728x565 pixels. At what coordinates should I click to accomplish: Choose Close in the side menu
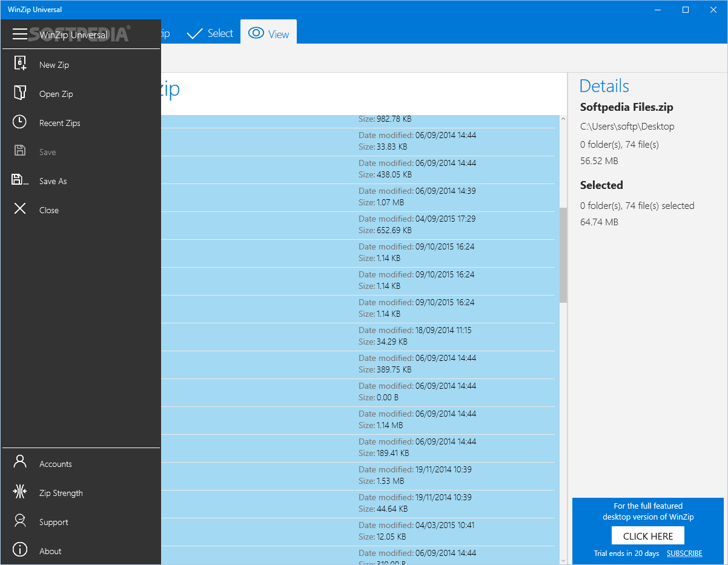tap(81, 210)
